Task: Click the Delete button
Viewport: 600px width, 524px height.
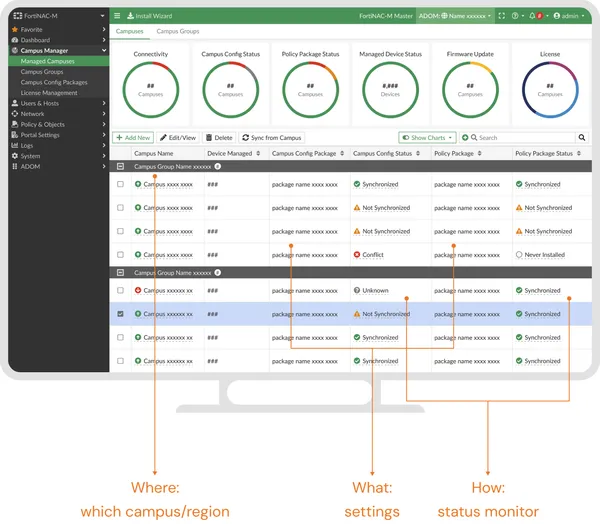Action: coord(219,137)
